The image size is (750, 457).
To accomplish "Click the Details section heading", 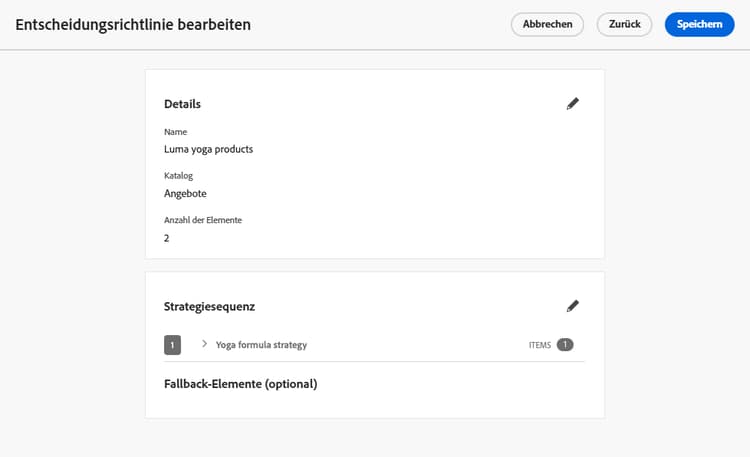I will click(x=182, y=104).
